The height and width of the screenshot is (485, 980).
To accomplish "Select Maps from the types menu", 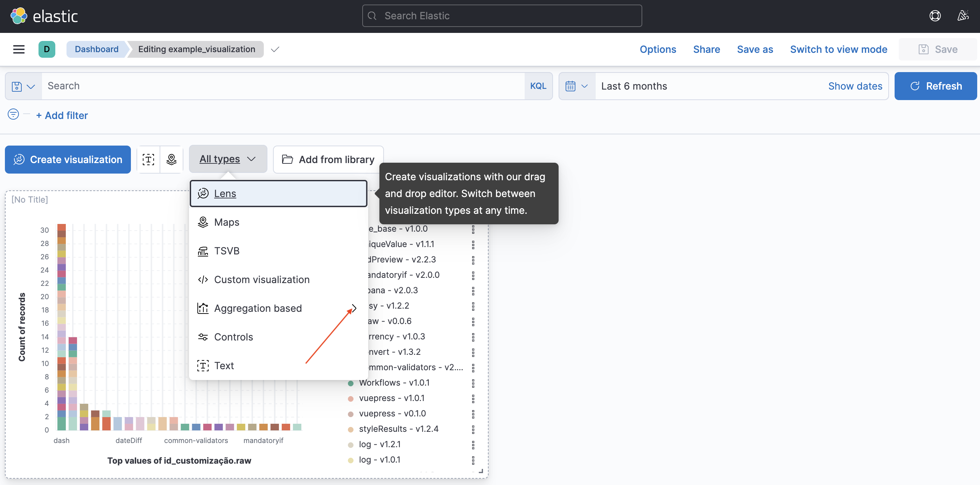I will (x=279, y=222).
